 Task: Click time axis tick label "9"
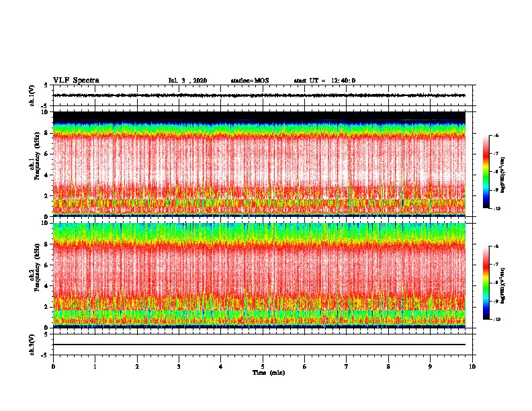click(430, 367)
